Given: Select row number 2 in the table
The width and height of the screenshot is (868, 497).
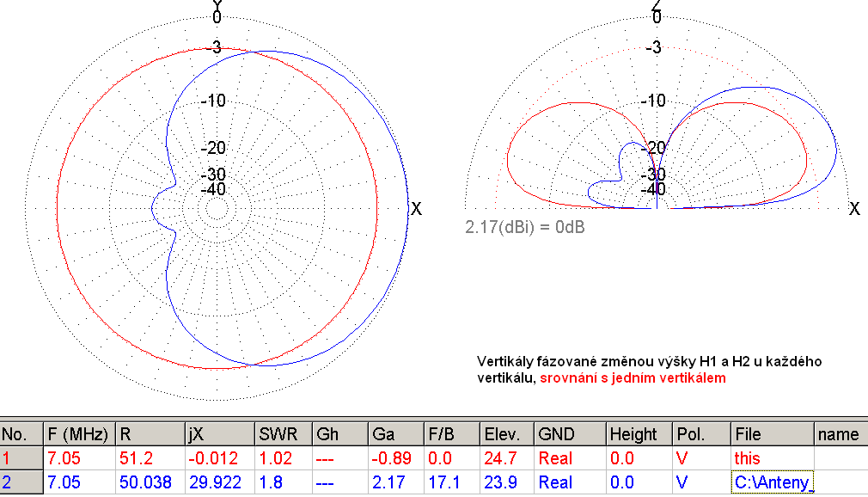Looking at the screenshot, I should coord(21,482).
